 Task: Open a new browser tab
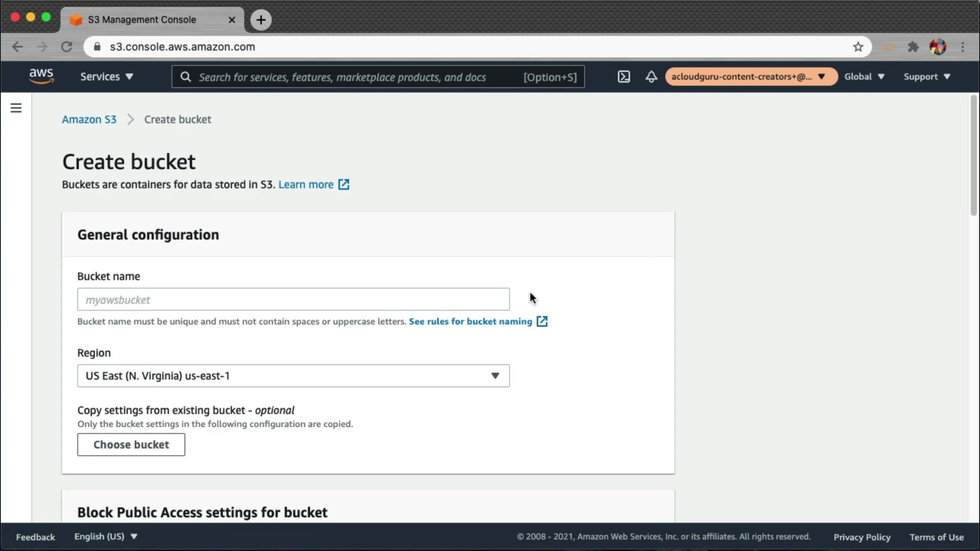(x=261, y=20)
